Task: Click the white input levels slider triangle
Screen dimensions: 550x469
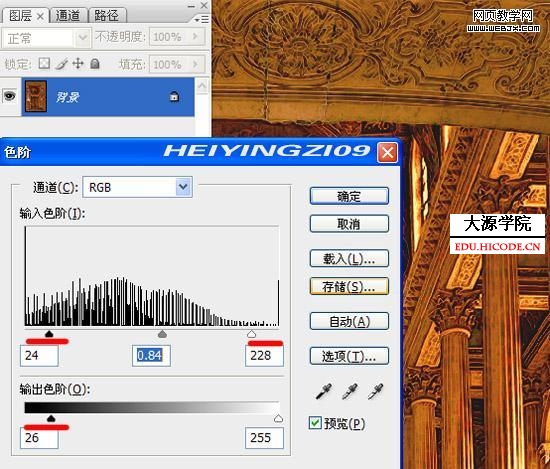Action: [x=251, y=334]
